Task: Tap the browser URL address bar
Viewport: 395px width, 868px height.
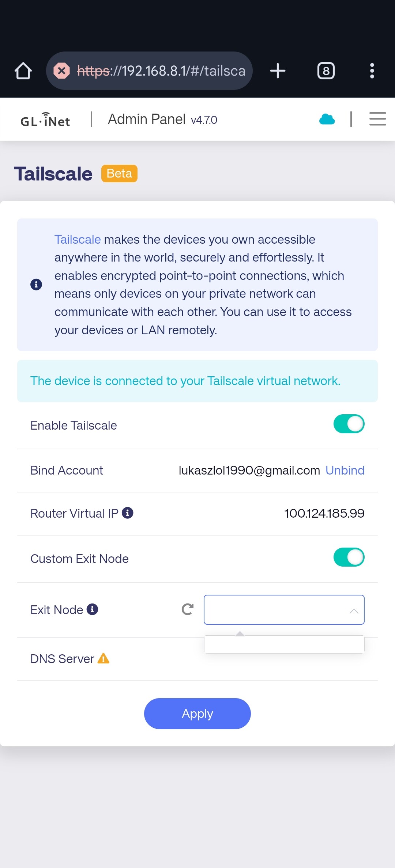Action: [161, 71]
